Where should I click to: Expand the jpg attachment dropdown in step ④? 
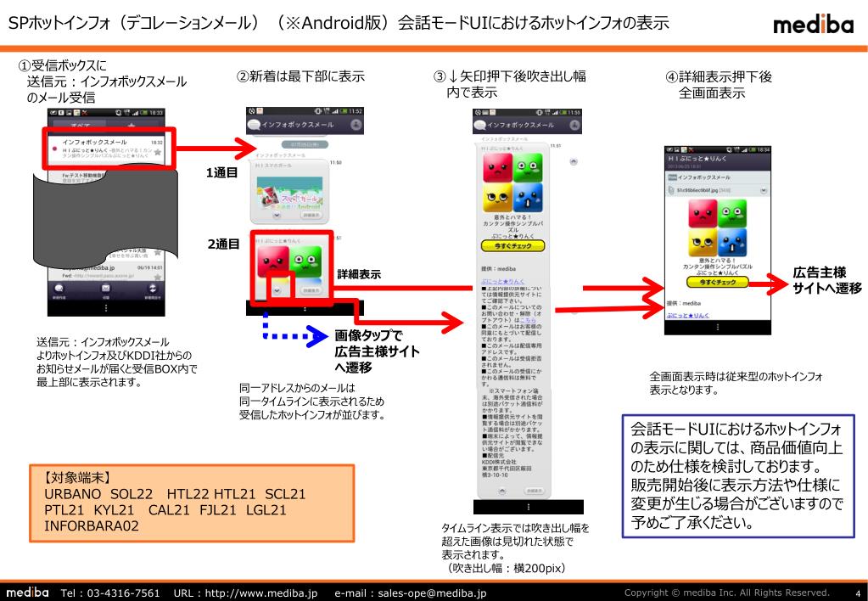[764, 190]
